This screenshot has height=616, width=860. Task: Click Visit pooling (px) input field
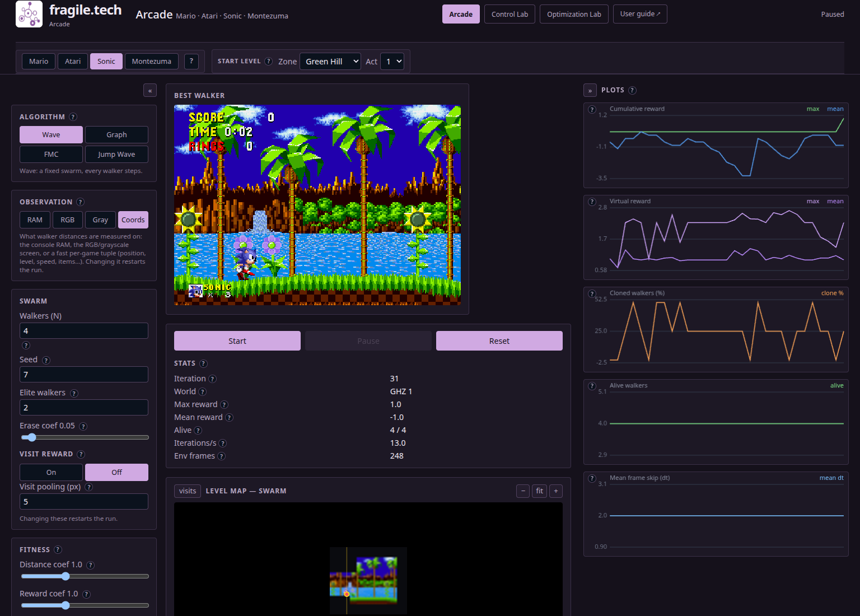[x=84, y=501]
